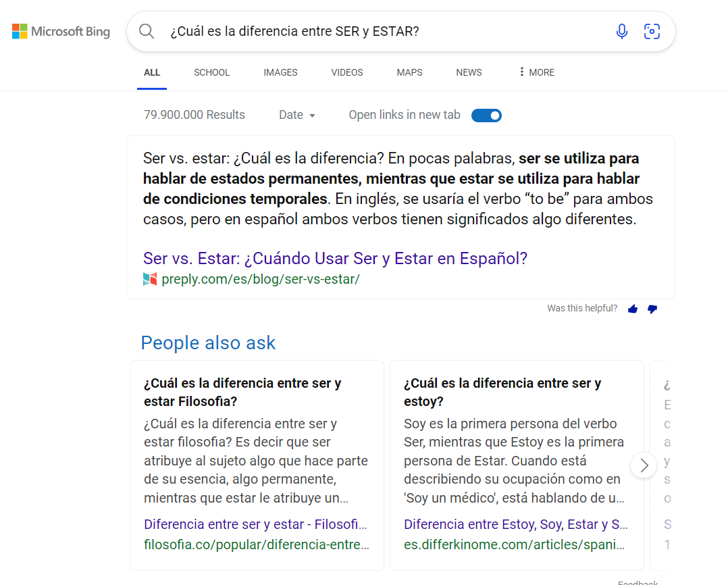Switch to the IMAGES tab

pos(280,72)
